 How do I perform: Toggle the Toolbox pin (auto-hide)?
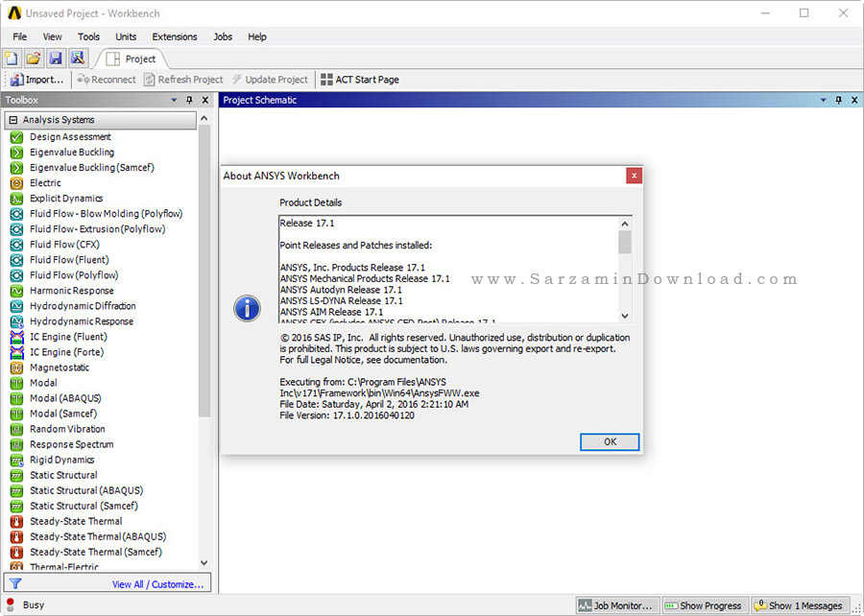point(189,100)
